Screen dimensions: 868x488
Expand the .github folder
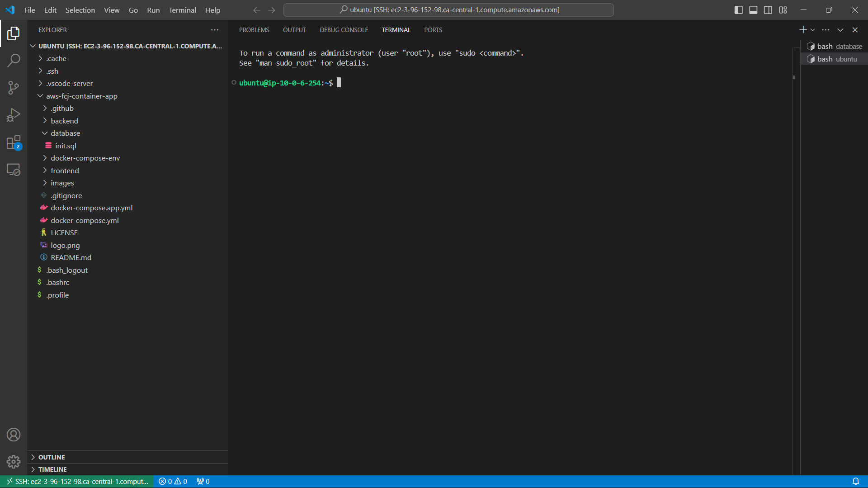(127, 108)
